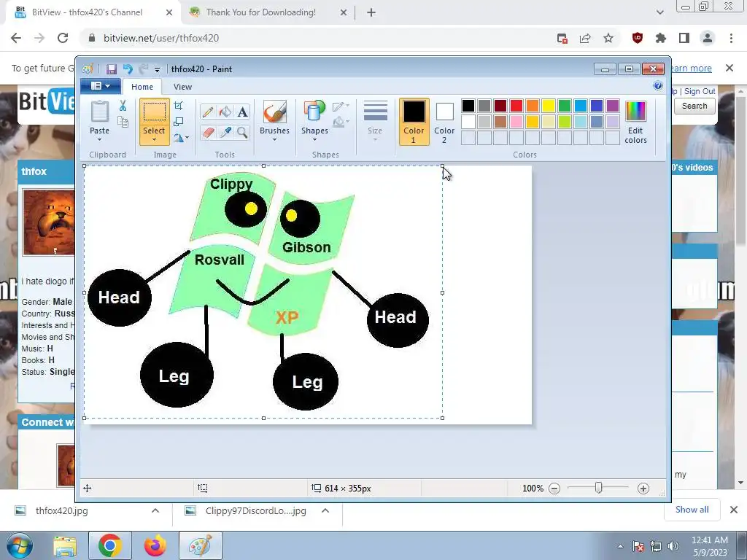Screen dimensions: 747x560
Task: Click the Paste clipboard icon
Action: (99, 112)
